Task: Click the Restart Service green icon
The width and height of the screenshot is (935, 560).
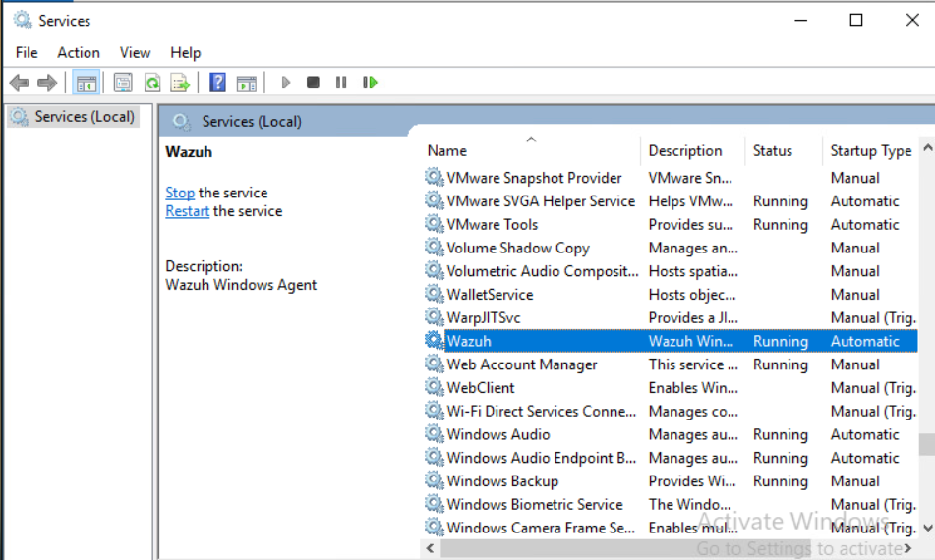Action: pyautogui.click(x=370, y=83)
